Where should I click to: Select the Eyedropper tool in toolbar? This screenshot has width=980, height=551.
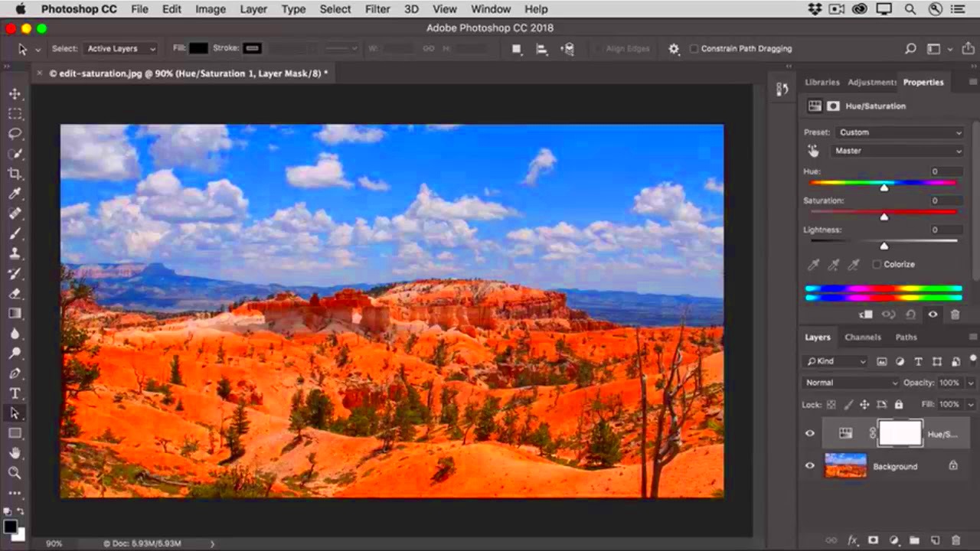[15, 194]
